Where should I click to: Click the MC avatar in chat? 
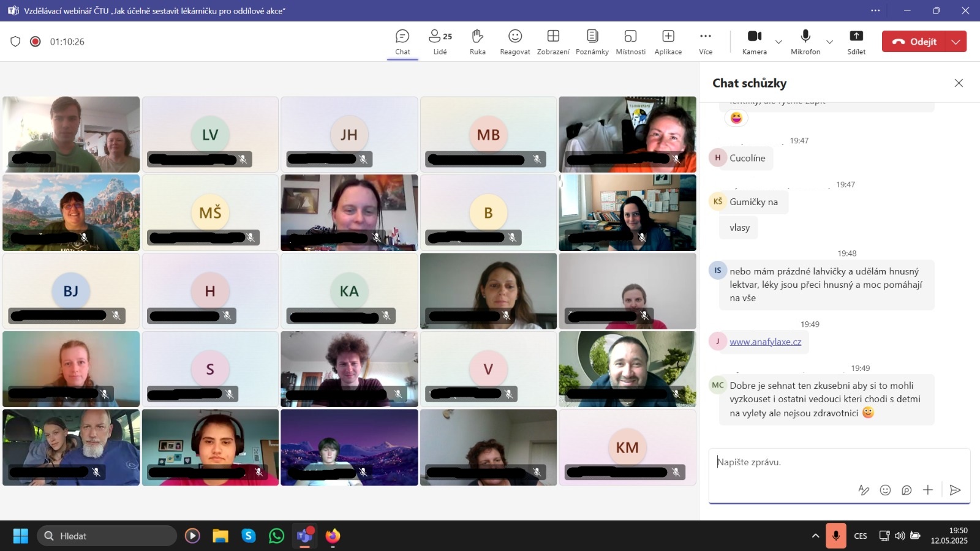pos(718,385)
